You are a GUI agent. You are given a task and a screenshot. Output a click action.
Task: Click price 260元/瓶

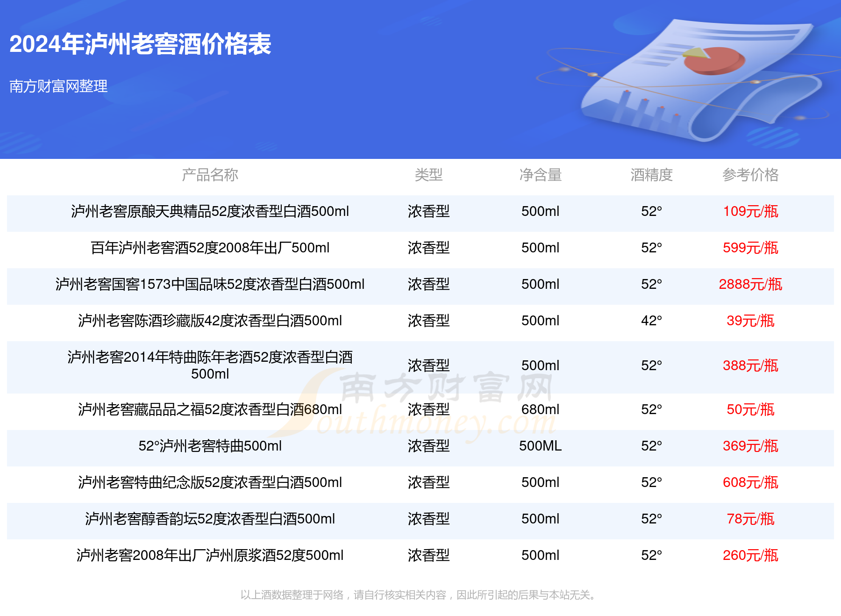pos(750,555)
